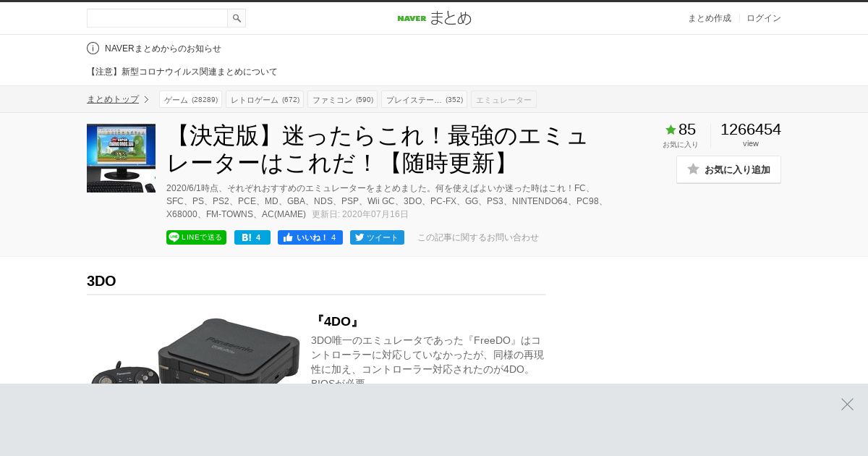Open the article thumbnail with the monitor
The width and height of the screenshot is (868, 456).
tap(121, 158)
